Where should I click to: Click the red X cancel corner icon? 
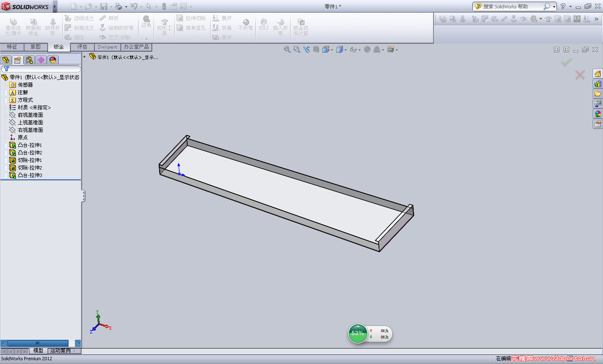point(580,75)
